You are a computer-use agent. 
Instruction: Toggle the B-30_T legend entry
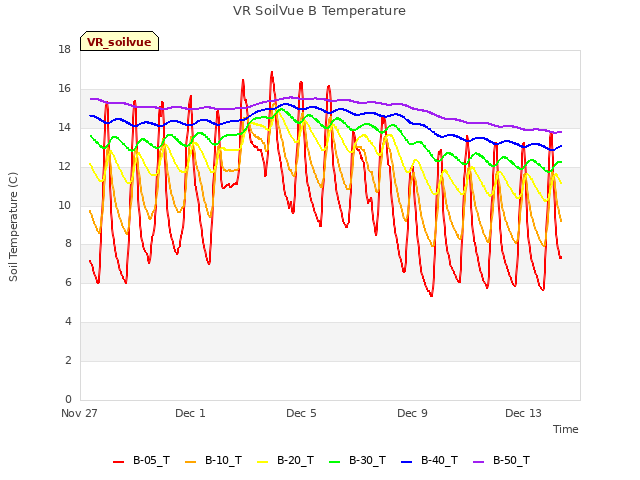(357, 460)
